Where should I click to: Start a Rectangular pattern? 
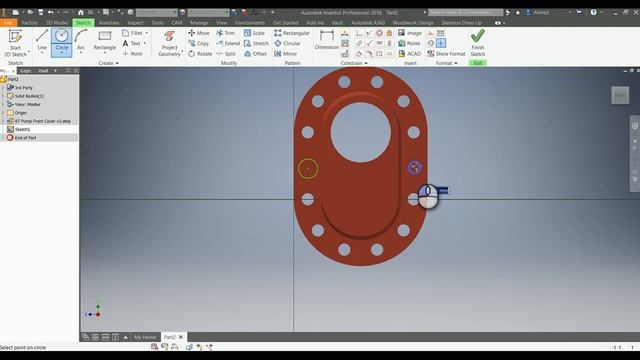pyautogui.click(x=292, y=33)
